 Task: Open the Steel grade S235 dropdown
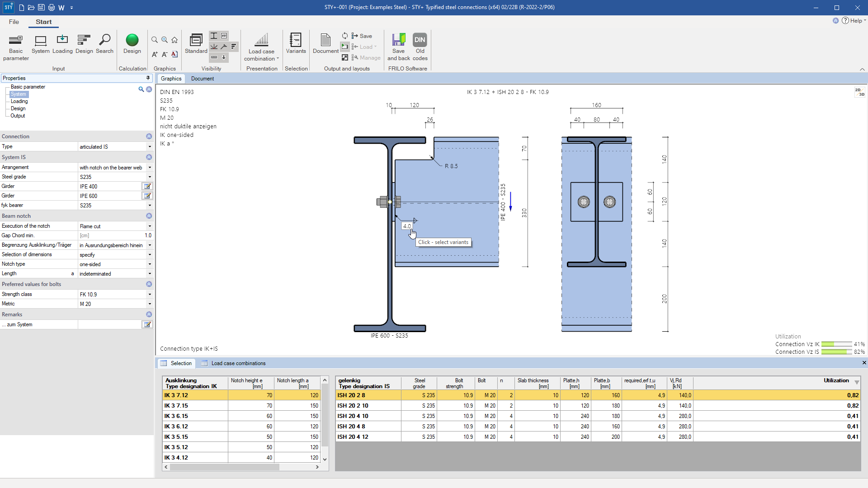pyautogui.click(x=150, y=177)
